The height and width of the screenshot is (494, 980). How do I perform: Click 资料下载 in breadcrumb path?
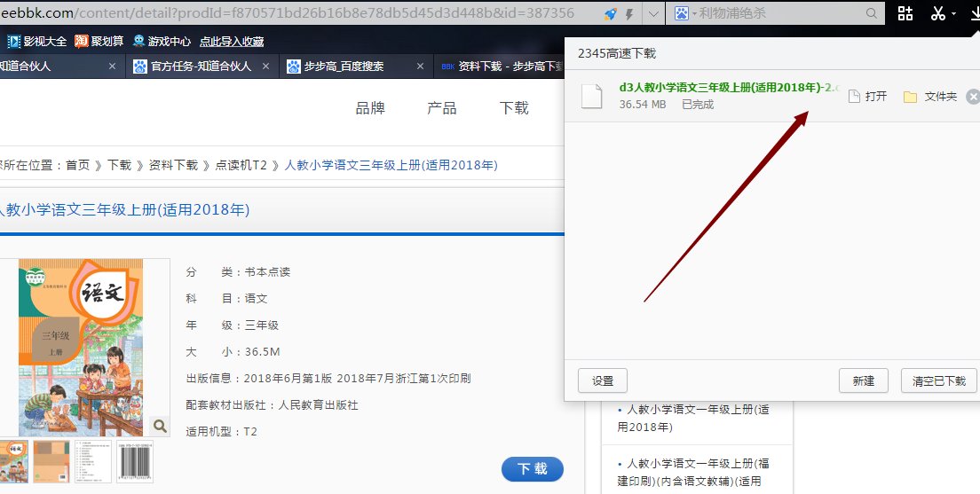click(173, 165)
